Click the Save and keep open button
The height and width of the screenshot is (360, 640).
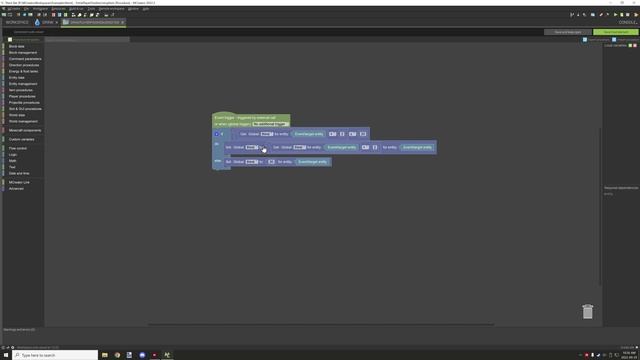point(568,32)
